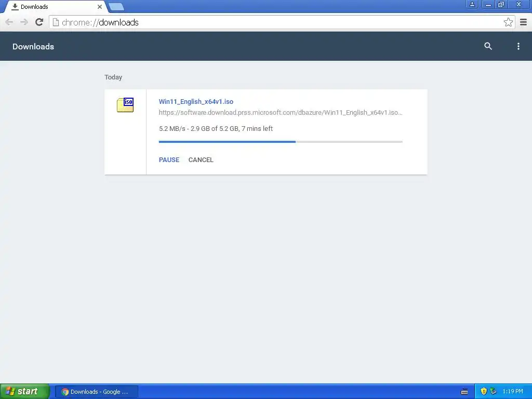Image resolution: width=532 pixels, height=399 pixels.
Task: Close the Downloads tab
Action: pos(99,7)
